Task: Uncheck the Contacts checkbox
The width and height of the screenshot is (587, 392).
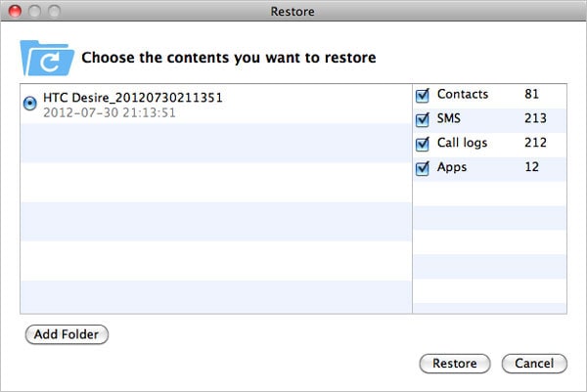Action: click(x=423, y=95)
